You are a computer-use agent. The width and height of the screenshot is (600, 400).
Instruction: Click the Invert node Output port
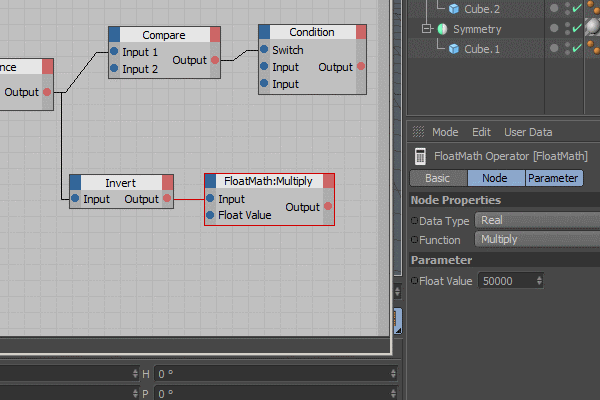tap(167, 198)
